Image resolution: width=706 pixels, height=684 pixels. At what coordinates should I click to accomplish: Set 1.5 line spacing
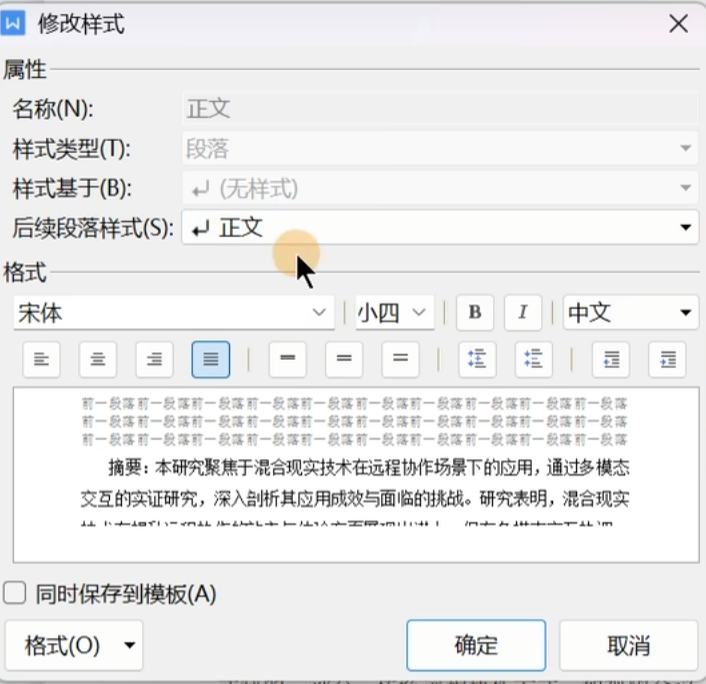pyautogui.click(x=344, y=359)
